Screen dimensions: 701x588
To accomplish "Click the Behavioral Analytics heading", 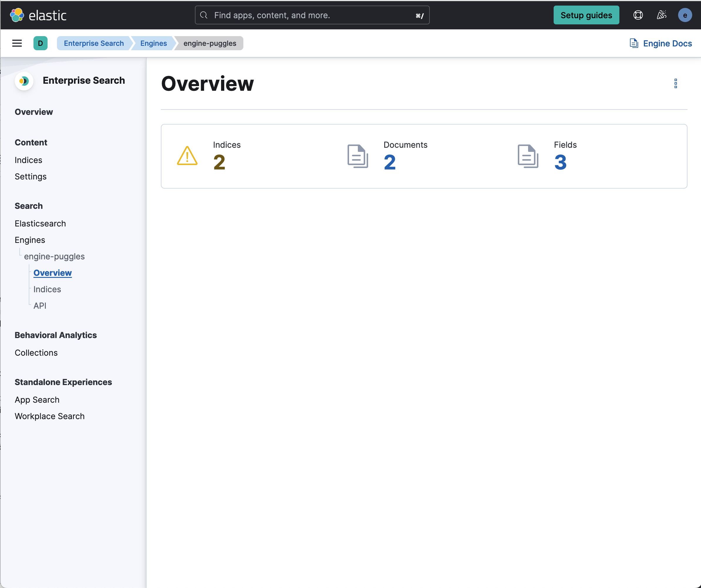I will [56, 335].
